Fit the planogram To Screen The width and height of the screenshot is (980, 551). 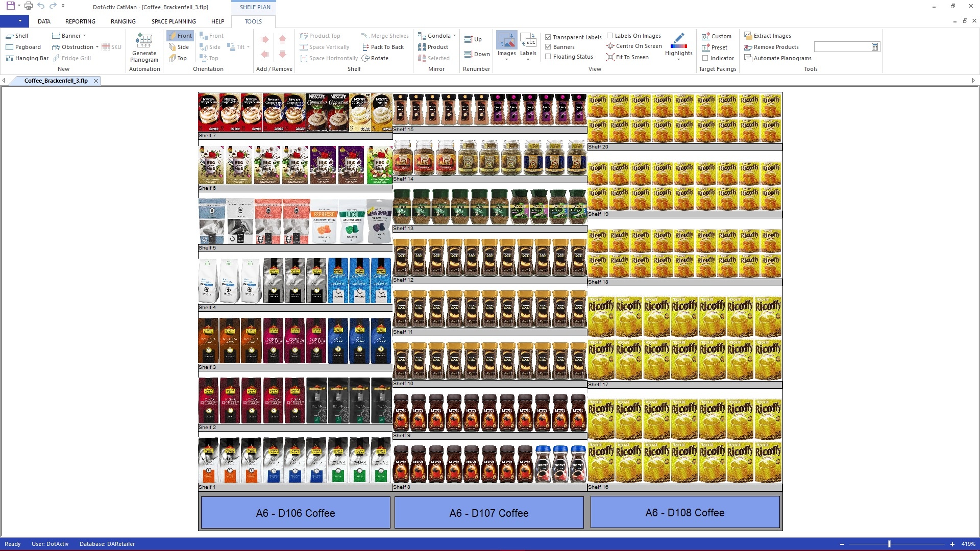[x=628, y=57]
